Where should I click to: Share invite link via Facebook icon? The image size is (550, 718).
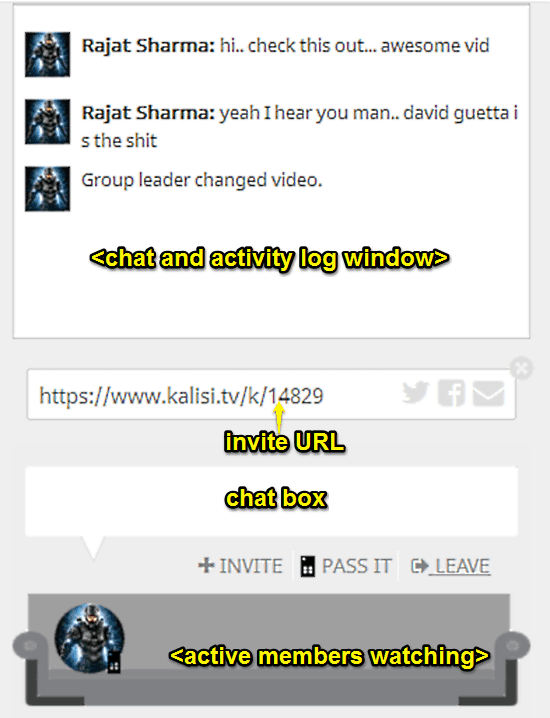click(x=451, y=393)
